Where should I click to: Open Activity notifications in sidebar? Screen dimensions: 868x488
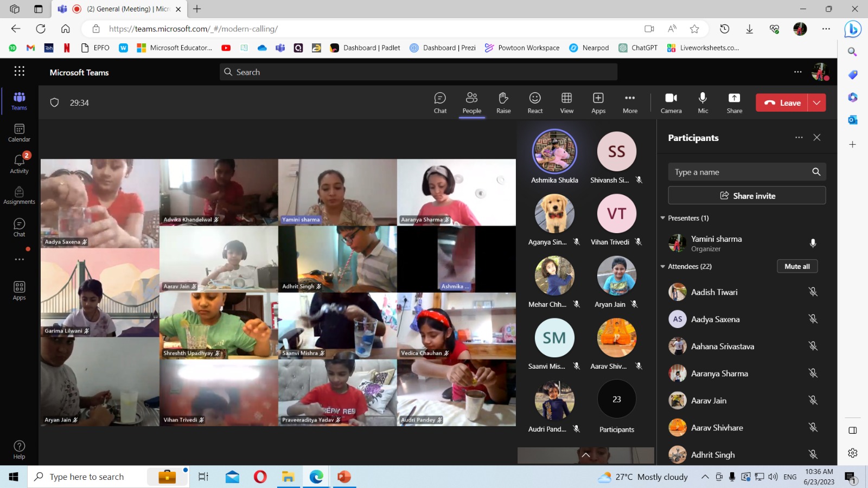click(x=19, y=164)
